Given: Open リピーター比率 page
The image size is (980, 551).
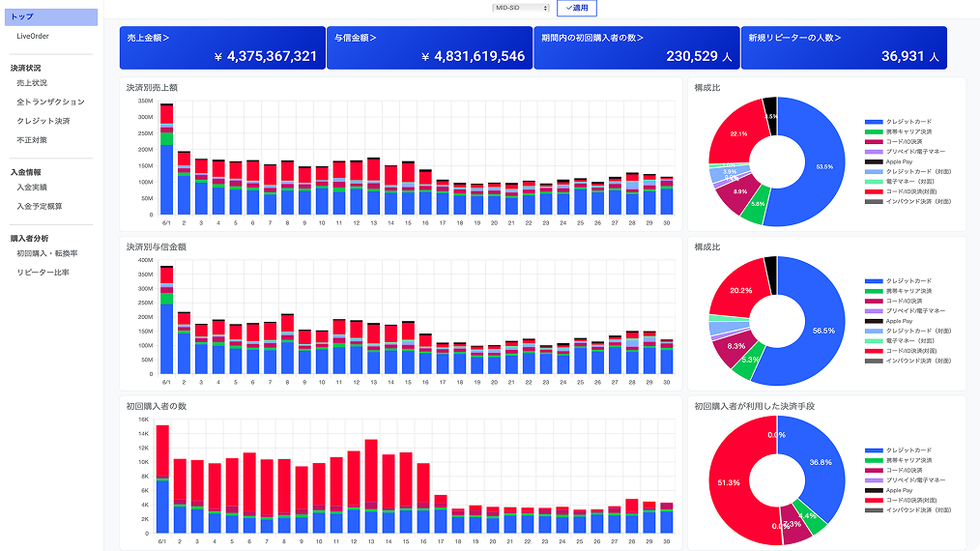Looking at the screenshot, I should tap(43, 273).
